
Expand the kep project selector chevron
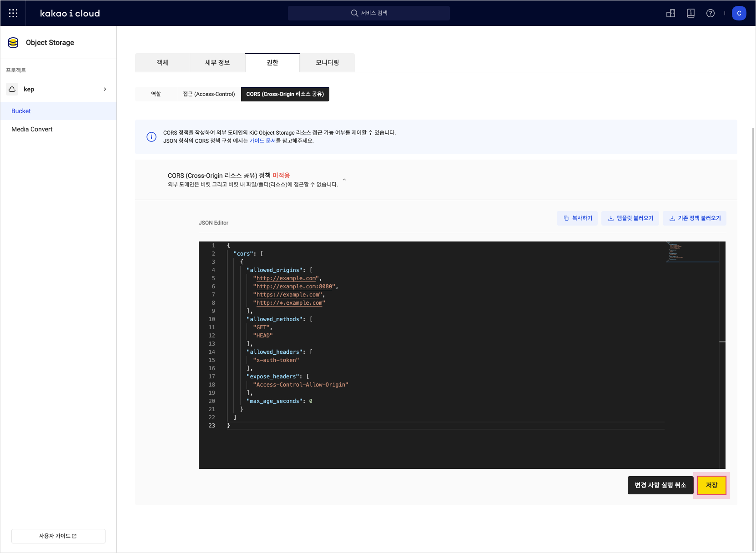coord(105,89)
